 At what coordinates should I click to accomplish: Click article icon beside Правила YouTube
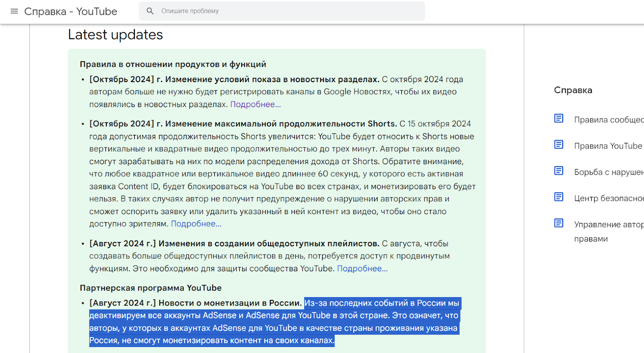point(559,145)
